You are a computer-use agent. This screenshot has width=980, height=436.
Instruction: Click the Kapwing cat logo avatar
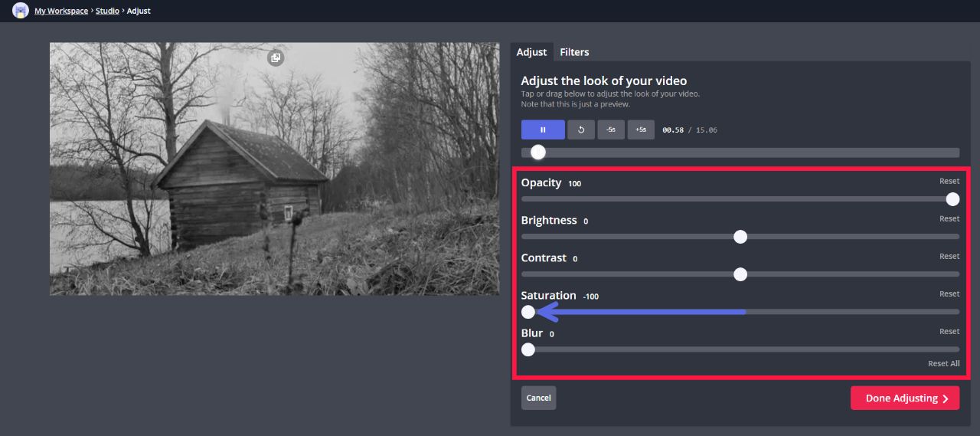pyautogui.click(x=21, y=11)
